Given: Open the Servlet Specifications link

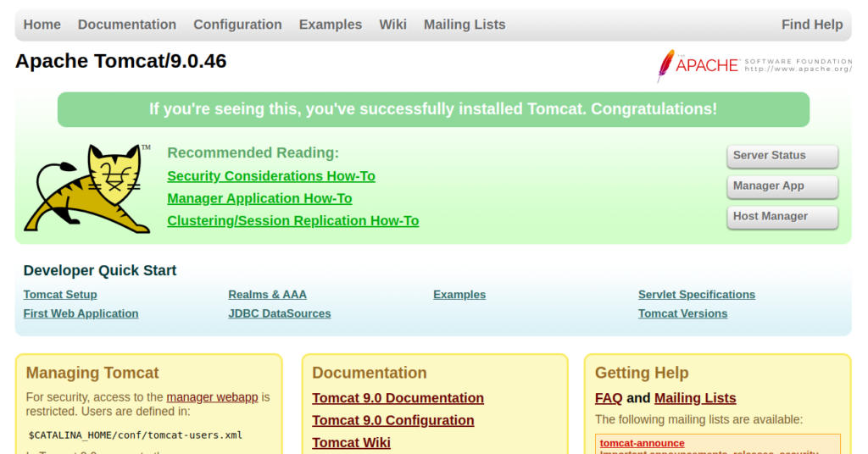Looking at the screenshot, I should [x=697, y=295].
